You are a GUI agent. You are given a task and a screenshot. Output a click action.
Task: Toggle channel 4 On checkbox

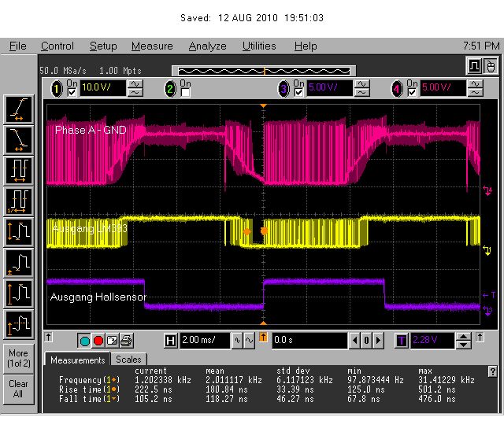tap(412, 93)
